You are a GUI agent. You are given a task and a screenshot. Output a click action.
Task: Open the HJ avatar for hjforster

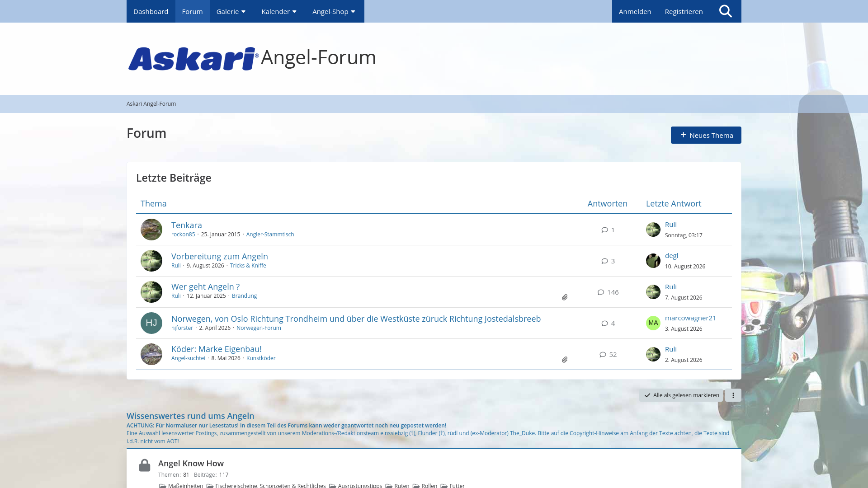pyautogui.click(x=151, y=323)
